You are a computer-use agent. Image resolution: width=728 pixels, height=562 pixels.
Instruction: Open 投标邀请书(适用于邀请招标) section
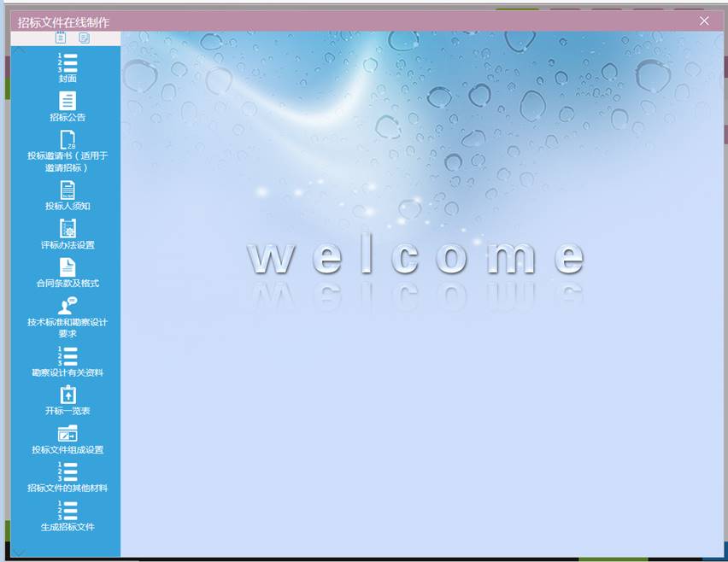click(68, 151)
